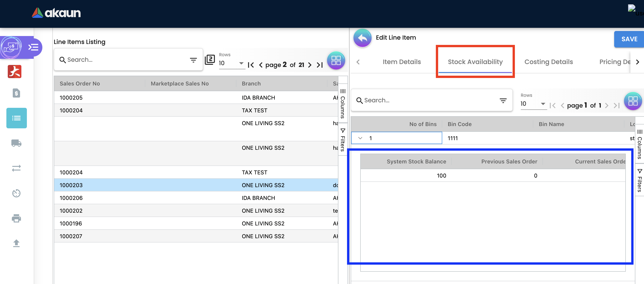This screenshot has width=644, height=284.
Task: Open the Rows dropdown in Stock Availability
Action: coord(533,104)
